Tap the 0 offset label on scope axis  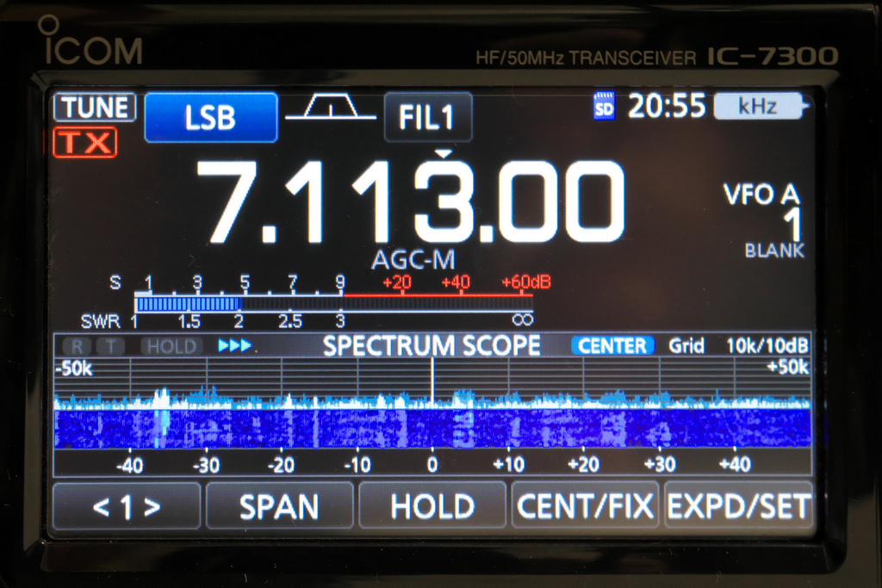432,465
